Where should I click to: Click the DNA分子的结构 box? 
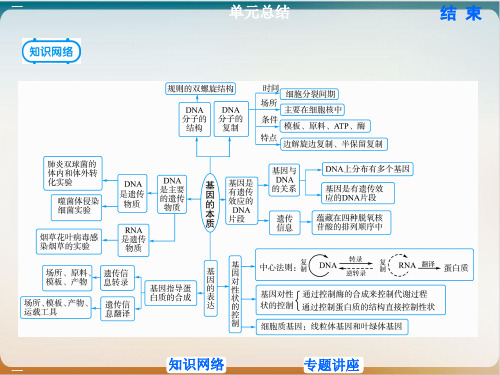pos(194,119)
